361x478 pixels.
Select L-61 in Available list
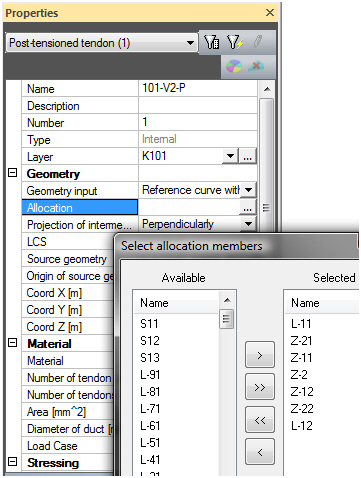click(150, 426)
